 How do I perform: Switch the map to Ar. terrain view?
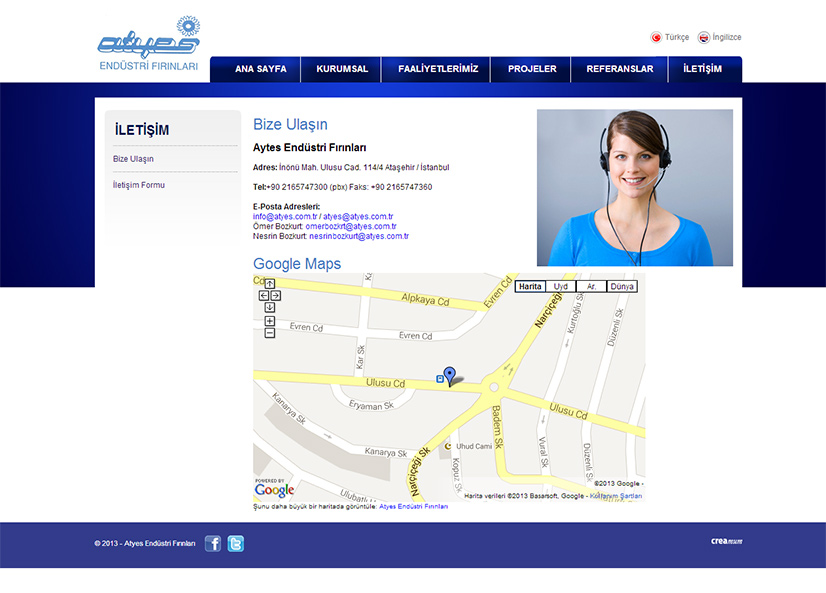(x=591, y=287)
